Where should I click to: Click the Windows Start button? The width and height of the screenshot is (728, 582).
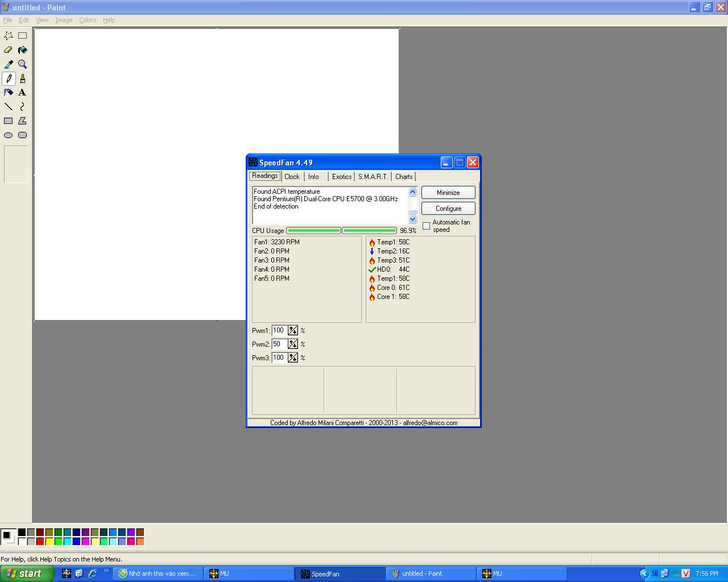[27, 573]
